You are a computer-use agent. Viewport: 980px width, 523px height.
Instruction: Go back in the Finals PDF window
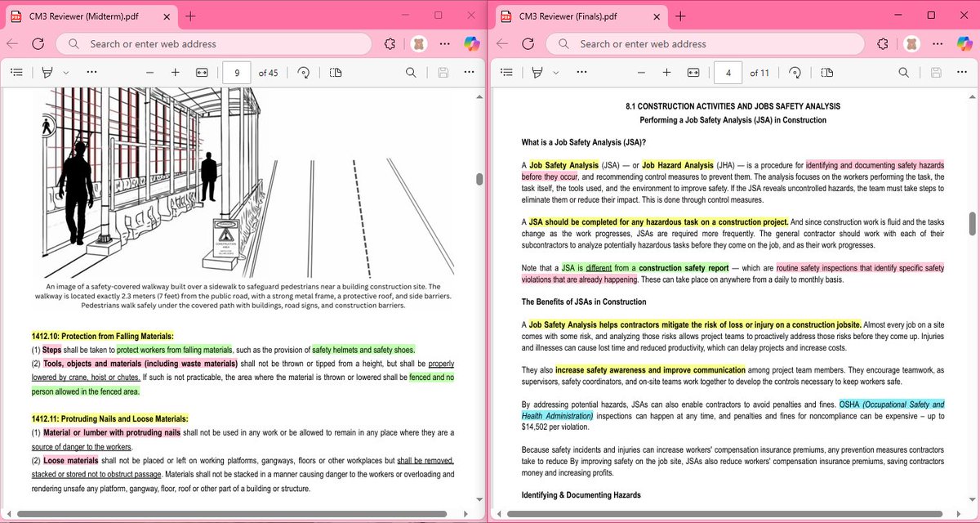(x=501, y=44)
